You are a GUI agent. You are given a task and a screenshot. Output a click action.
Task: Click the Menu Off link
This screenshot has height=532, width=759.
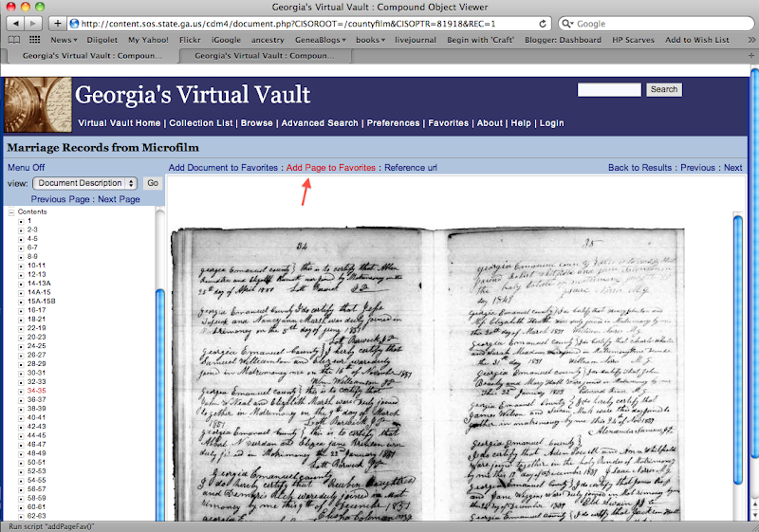(x=27, y=167)
